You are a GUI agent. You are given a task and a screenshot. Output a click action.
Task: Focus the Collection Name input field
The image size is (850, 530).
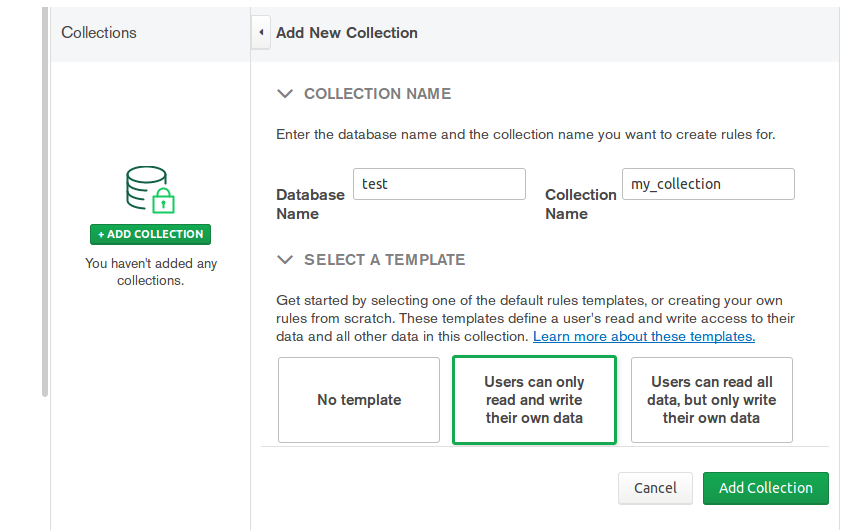708,184
